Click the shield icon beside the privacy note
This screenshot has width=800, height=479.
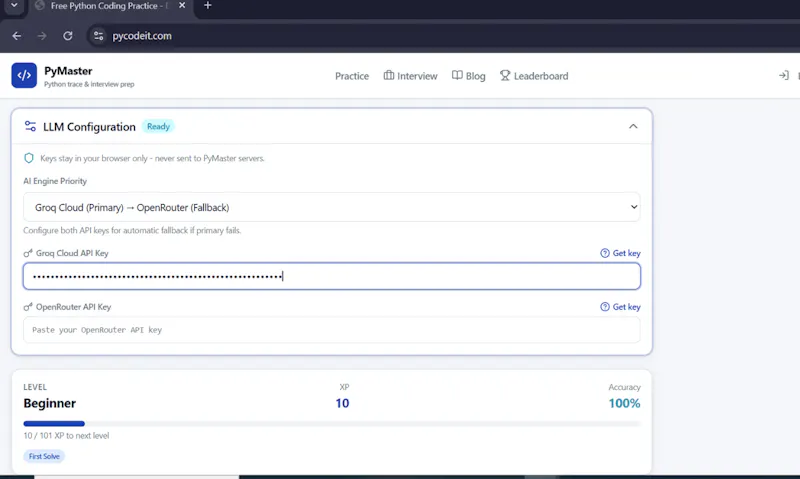(29, 158)
